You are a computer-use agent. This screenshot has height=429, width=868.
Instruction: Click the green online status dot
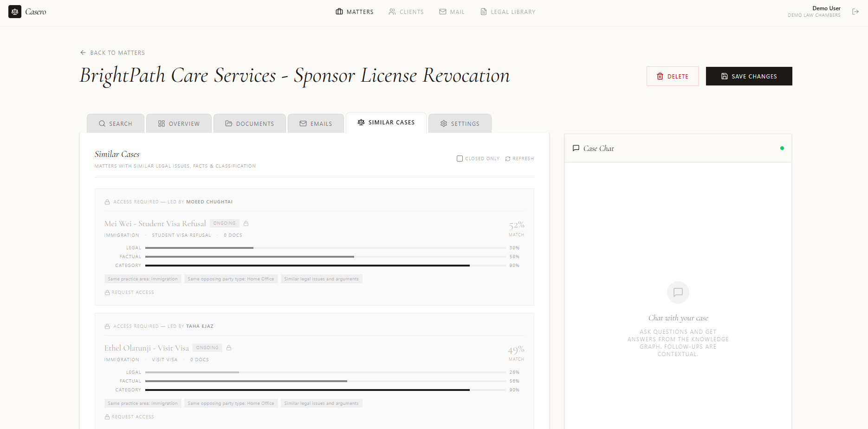(x=782, y=148)
